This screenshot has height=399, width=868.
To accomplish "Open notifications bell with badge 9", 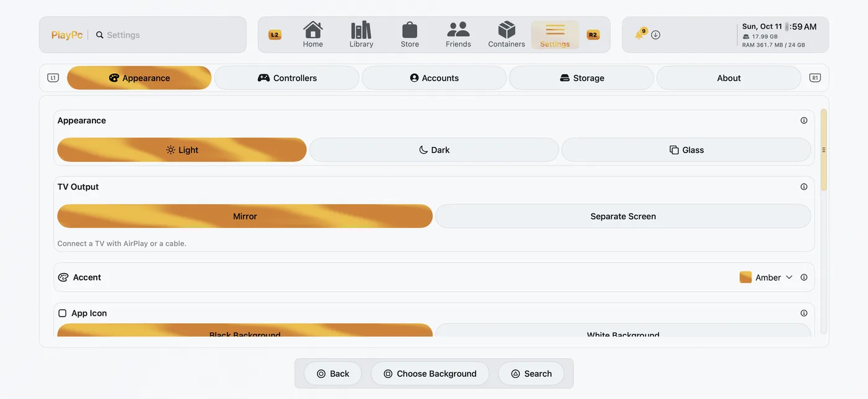I will coord(640,34).
